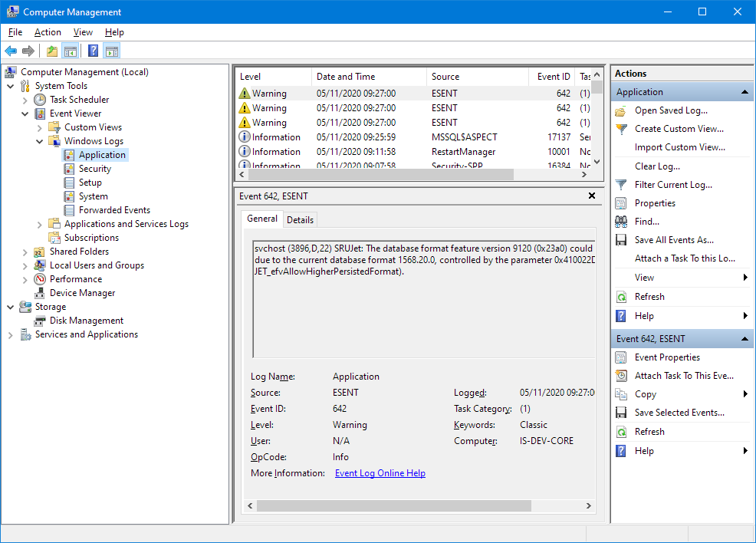Click the Up one level folder icon

click(x=52, y=51)
